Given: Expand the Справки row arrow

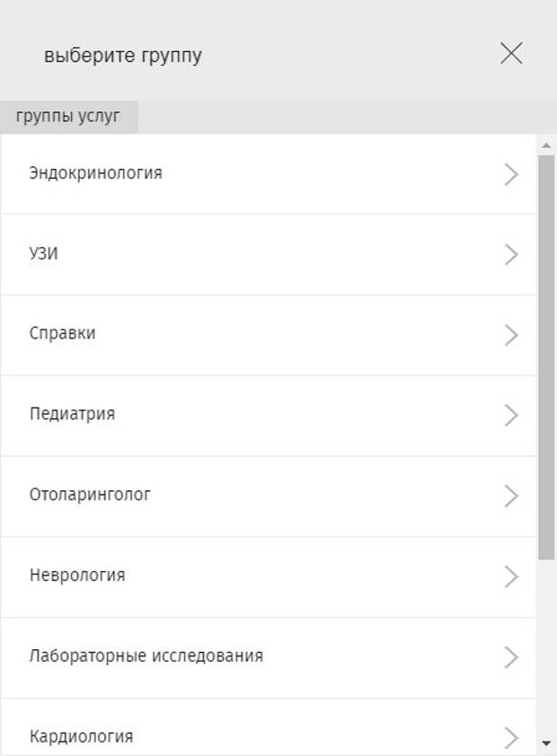Looking at the screenshot, I should [x=512, y=335].
